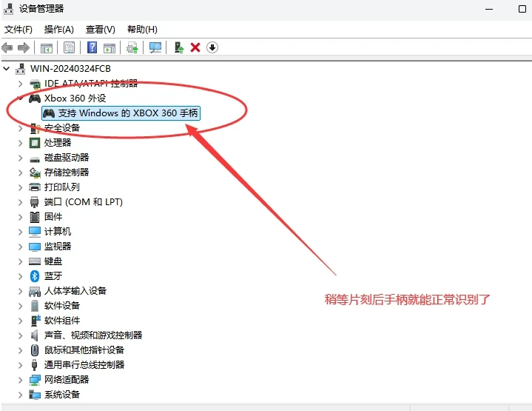Click the printer icon beside 打印队列

[35, 187]
